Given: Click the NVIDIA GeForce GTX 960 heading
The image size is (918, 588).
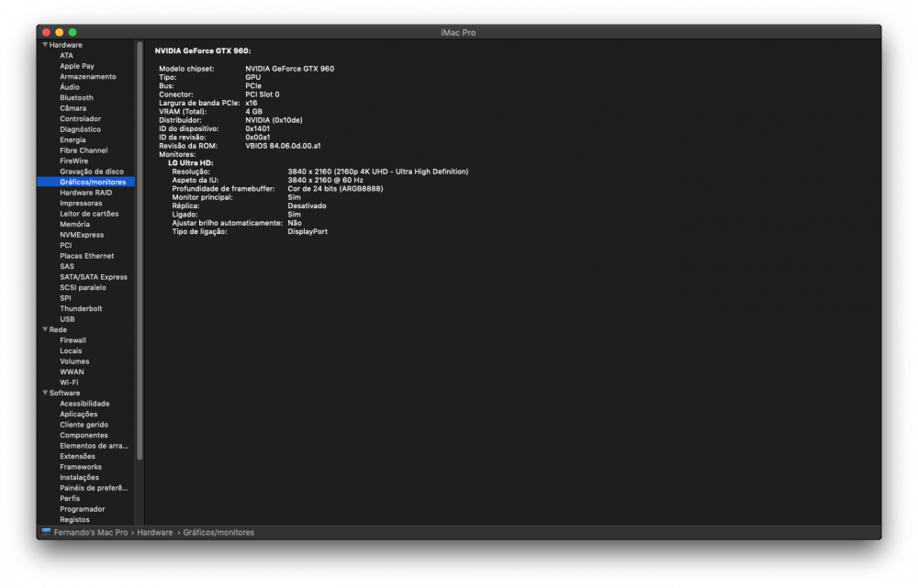Looking at the screenshot, I should [203, 50].
